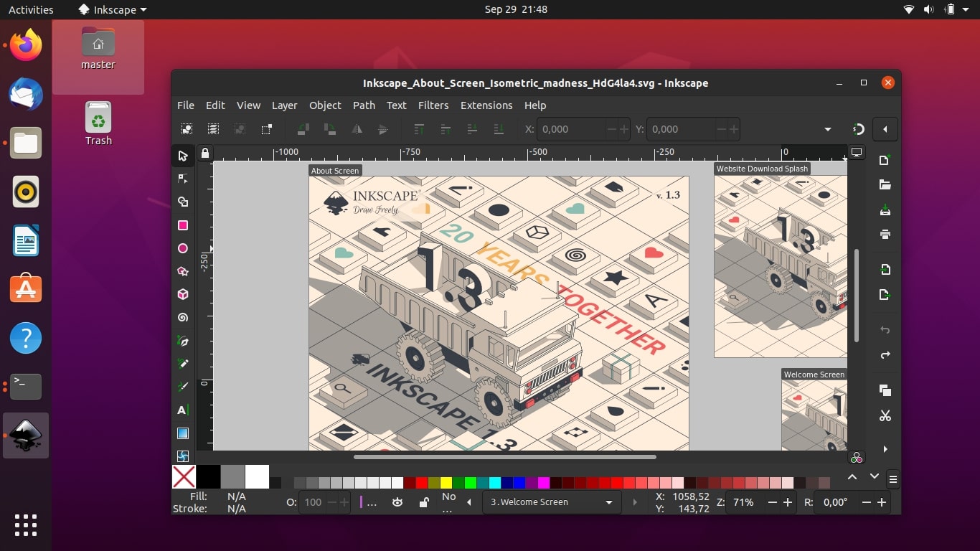Expand commands bar overflow arrow
980x551 pixels.
885,450
